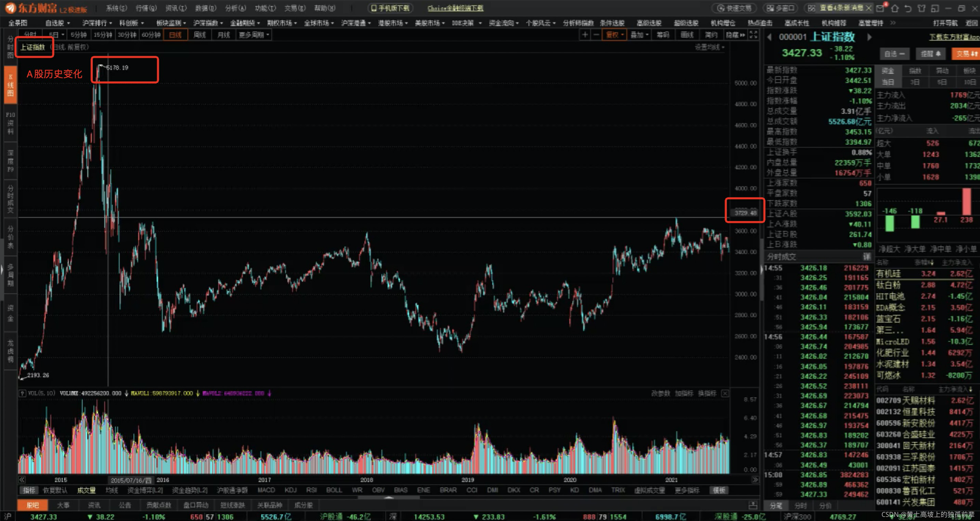Open the 复权 dropdown

click(615, 35)
